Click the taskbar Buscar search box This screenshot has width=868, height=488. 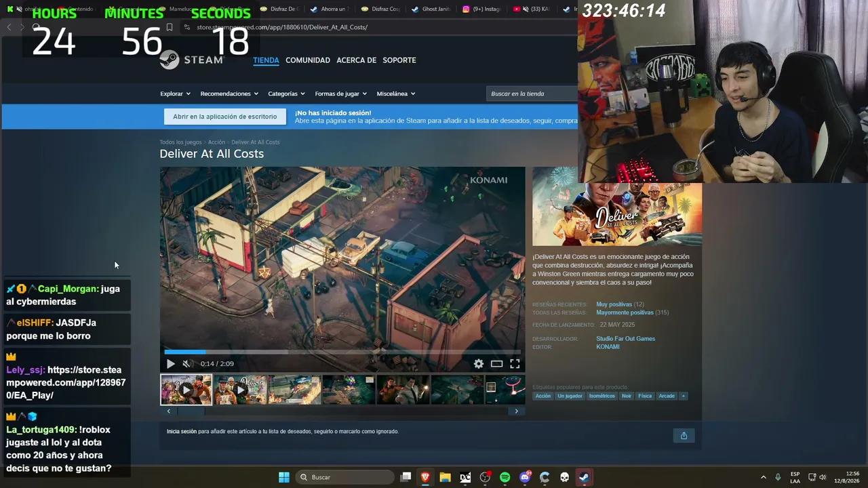click(345, 477)
